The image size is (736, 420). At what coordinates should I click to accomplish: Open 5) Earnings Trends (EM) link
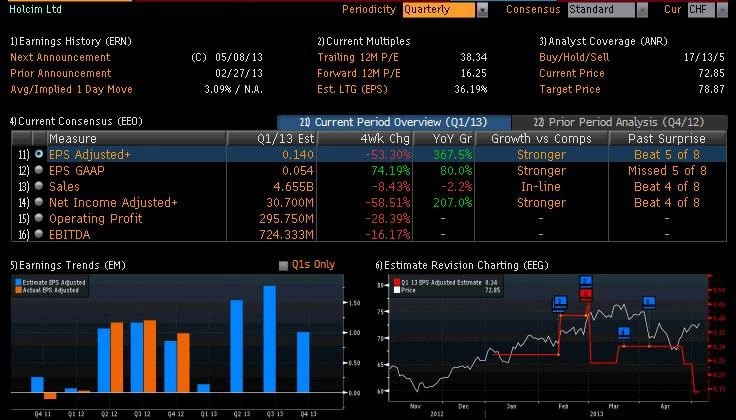[68, 265]
